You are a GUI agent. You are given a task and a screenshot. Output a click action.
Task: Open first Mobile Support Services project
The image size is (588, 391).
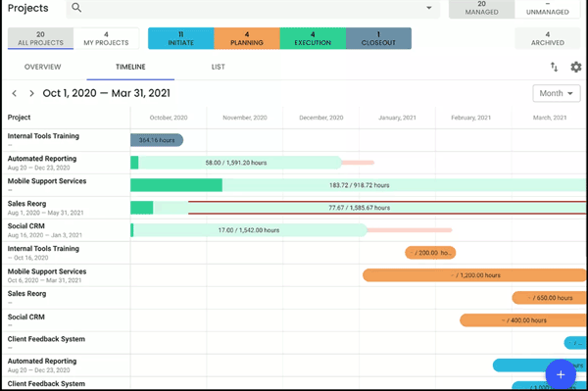pos(47,181)
